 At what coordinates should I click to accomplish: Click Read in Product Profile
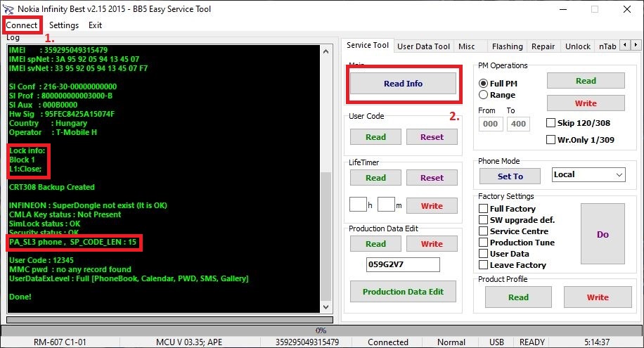pos(518,297)
